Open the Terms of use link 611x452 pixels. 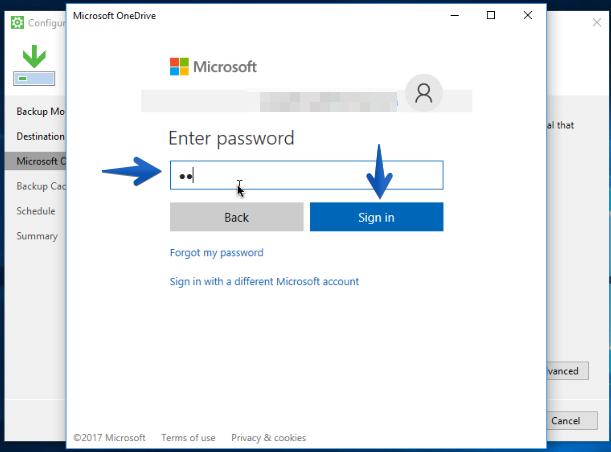(x=188, y=438)
